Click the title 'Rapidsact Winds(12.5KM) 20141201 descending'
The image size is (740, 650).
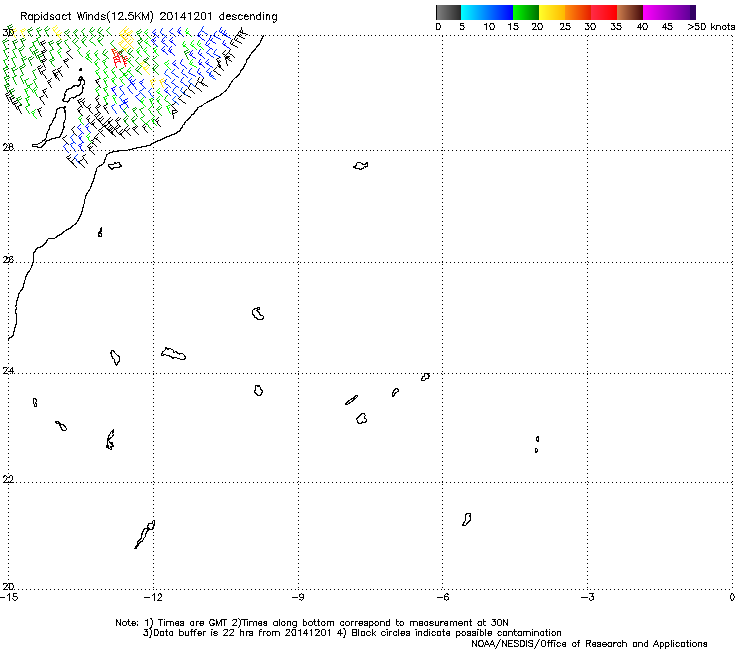pyautogui.click(x=149, y=17)
